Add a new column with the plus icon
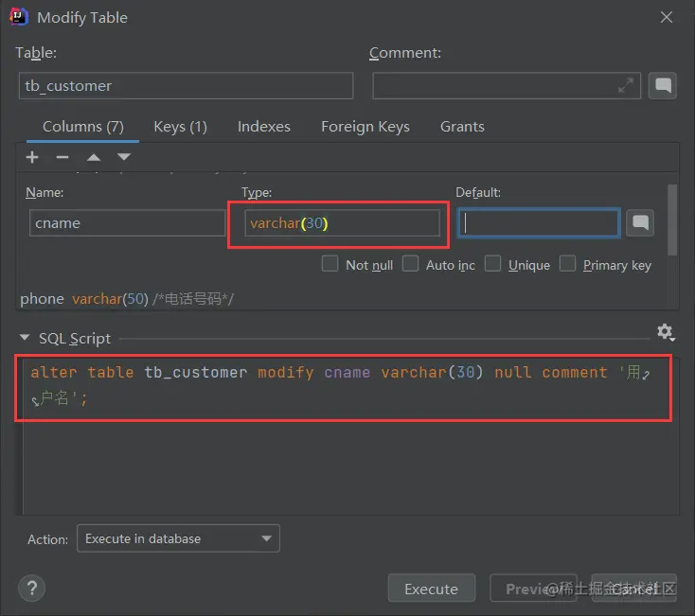This screenshot has height=616, width=695. point(32,157)
